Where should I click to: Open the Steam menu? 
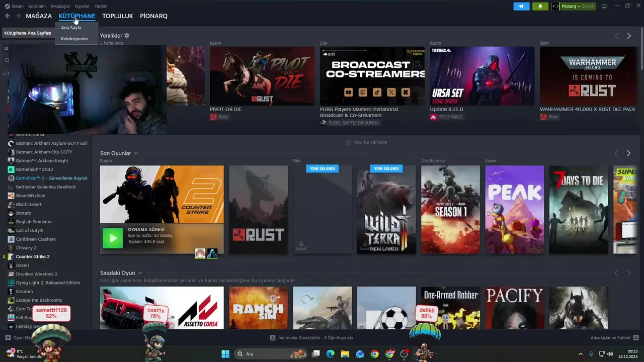click(14, 6)
